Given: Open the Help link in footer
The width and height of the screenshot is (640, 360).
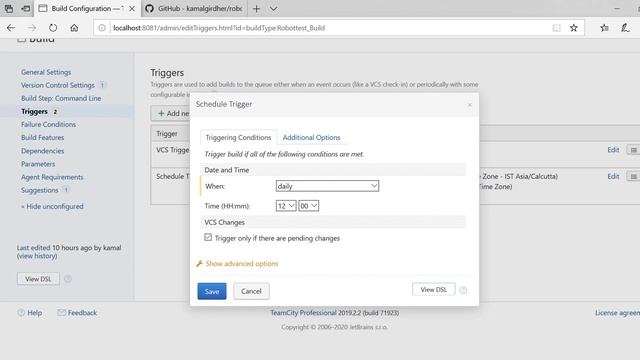Looking at the screenshot, I should tap(34, 313).
